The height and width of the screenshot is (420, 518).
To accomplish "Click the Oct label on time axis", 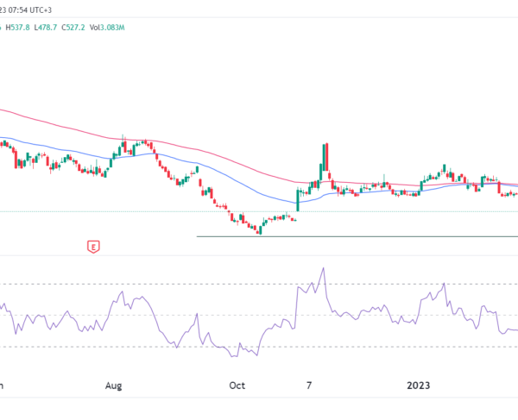I will coord(237,386).
